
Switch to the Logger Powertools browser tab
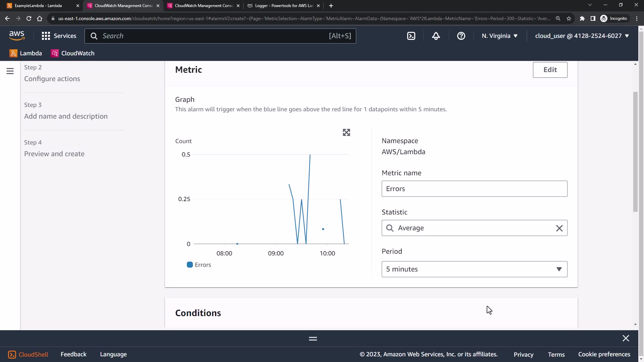pos(283,6)
